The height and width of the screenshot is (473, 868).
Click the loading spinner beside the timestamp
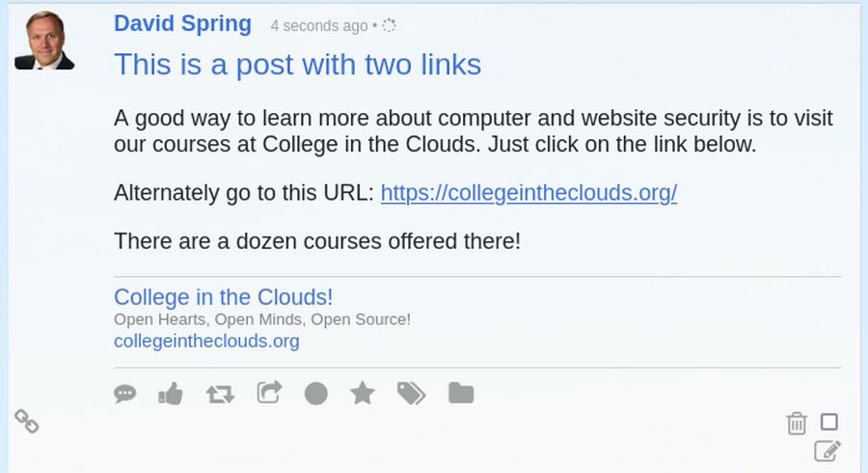point(389,26)
